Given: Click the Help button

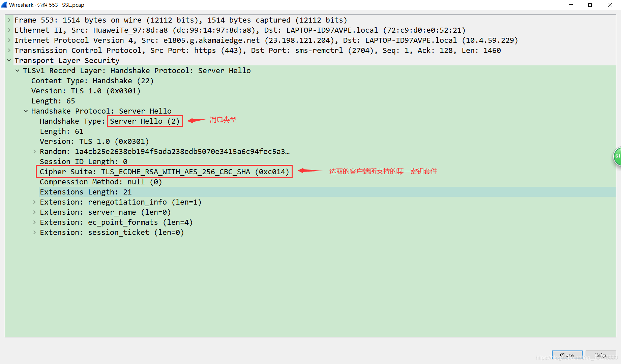Looking at the screenshot, I should (x=600, y=355).
